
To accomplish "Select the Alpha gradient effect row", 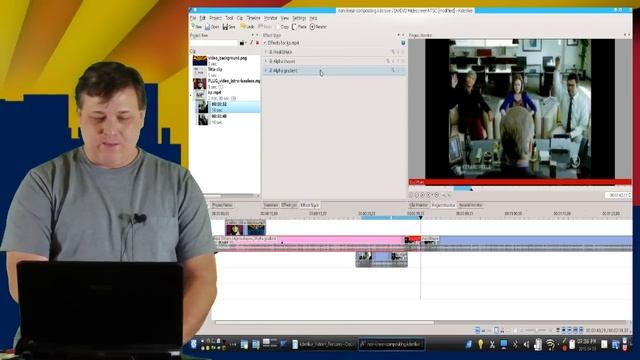I will (334, 71).
